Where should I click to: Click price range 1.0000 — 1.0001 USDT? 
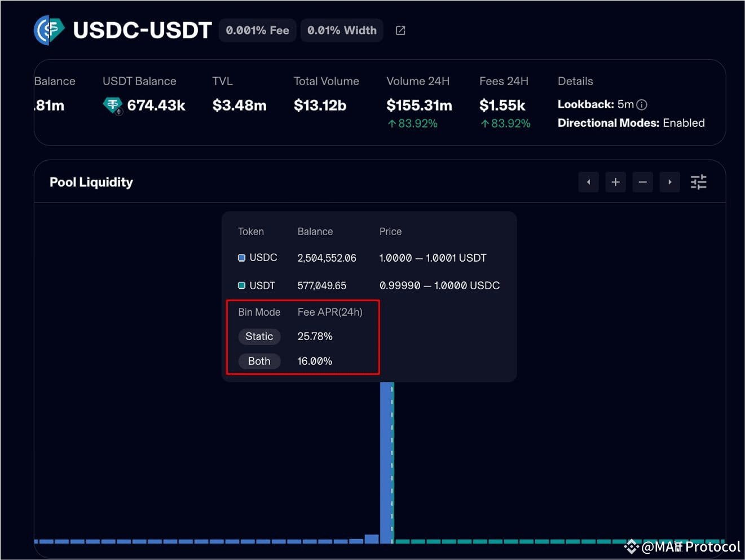[x=433, y=258]
